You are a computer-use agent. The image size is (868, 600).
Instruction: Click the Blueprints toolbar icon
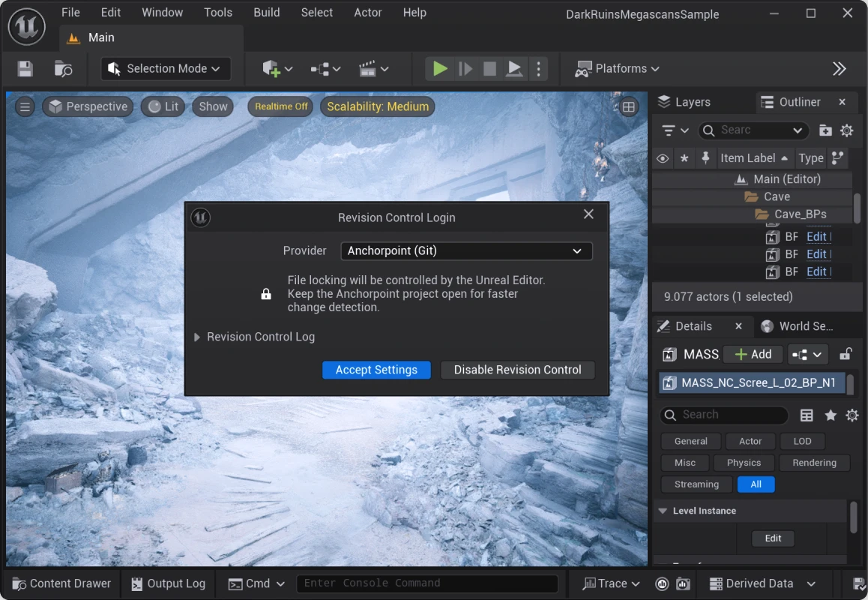click(x=321, y=68)
